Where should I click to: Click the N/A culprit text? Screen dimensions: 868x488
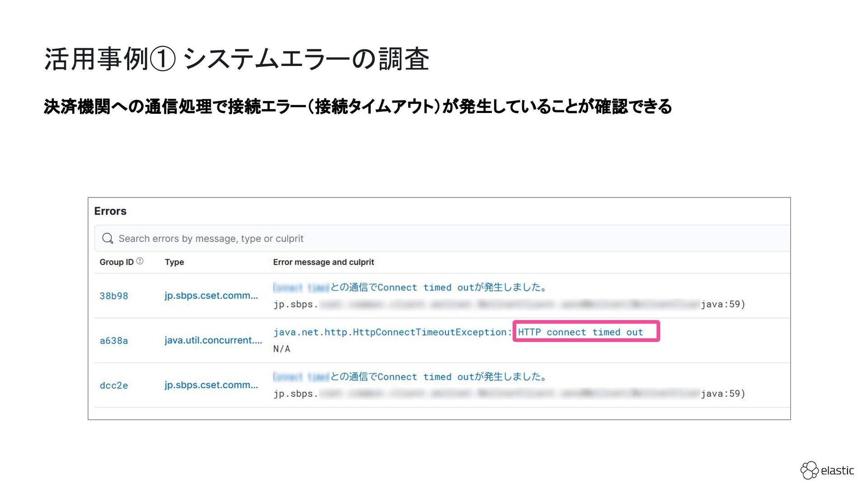point(282,349)
